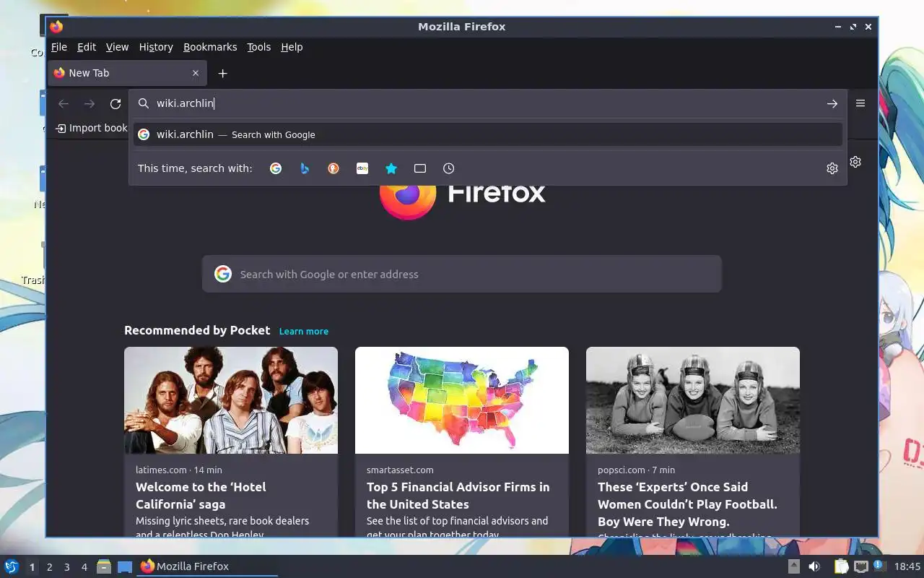Open a new tab with plus button
Image resolution: width=924 pixels, height=578 pixels.
tap(223, 73)
